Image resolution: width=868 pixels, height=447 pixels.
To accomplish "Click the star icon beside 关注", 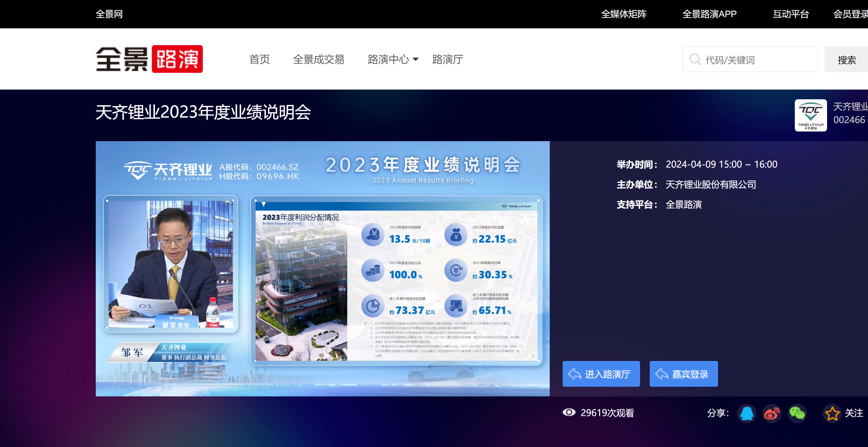I will click(x=833, y=414).
